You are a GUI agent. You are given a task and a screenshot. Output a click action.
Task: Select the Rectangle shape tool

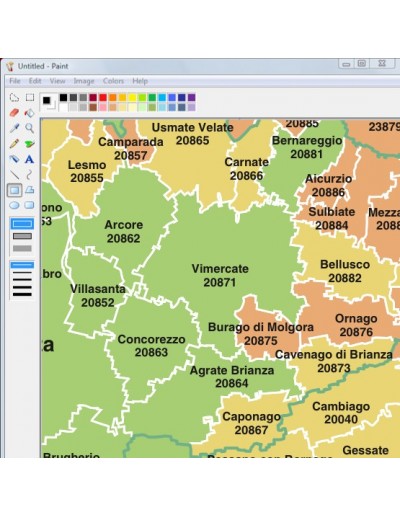click(x=14, y=190)
